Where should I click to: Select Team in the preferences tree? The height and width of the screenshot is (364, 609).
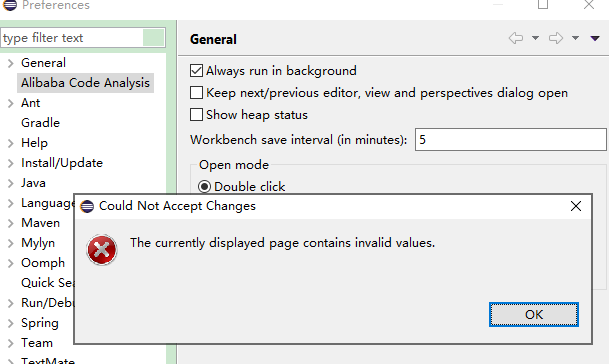click(37, 343)
